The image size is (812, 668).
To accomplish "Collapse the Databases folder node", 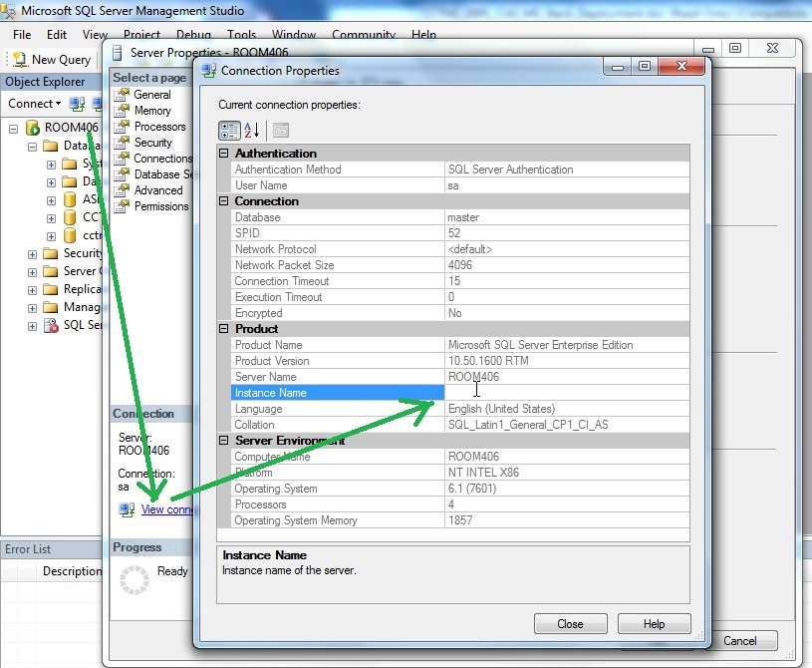I will [32, 147].
